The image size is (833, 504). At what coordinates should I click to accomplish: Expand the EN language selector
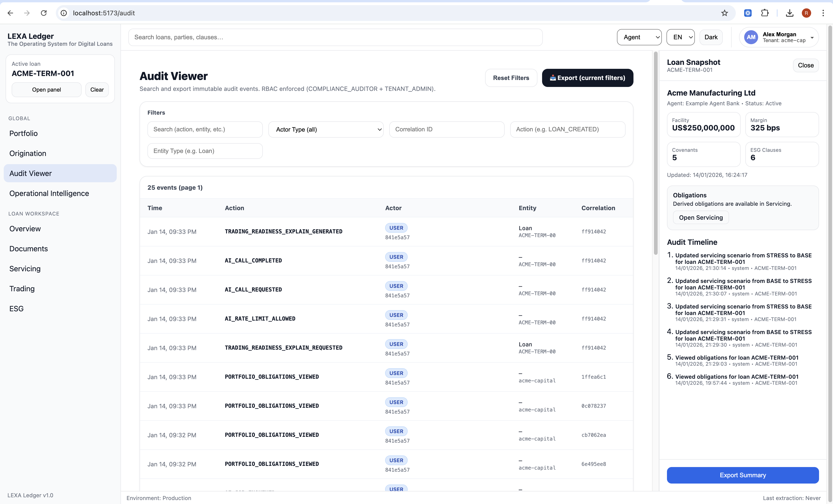(680, 37)
